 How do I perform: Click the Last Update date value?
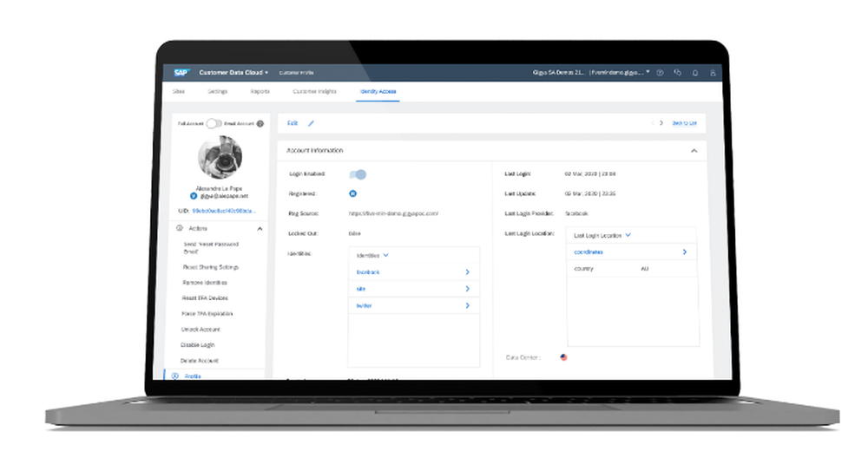(590, 193)
